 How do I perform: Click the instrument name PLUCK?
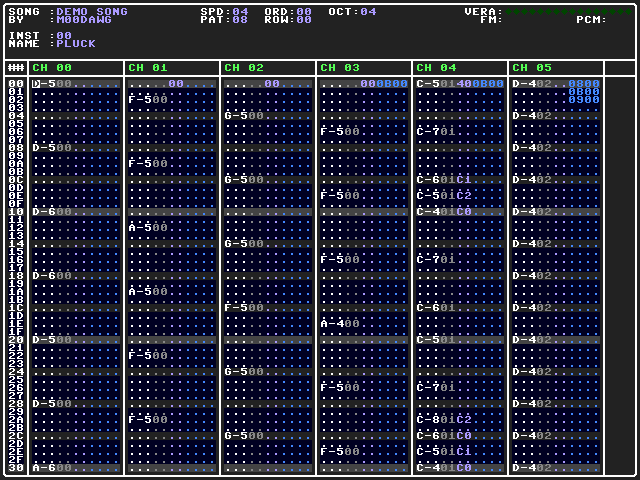coord(76,44)
